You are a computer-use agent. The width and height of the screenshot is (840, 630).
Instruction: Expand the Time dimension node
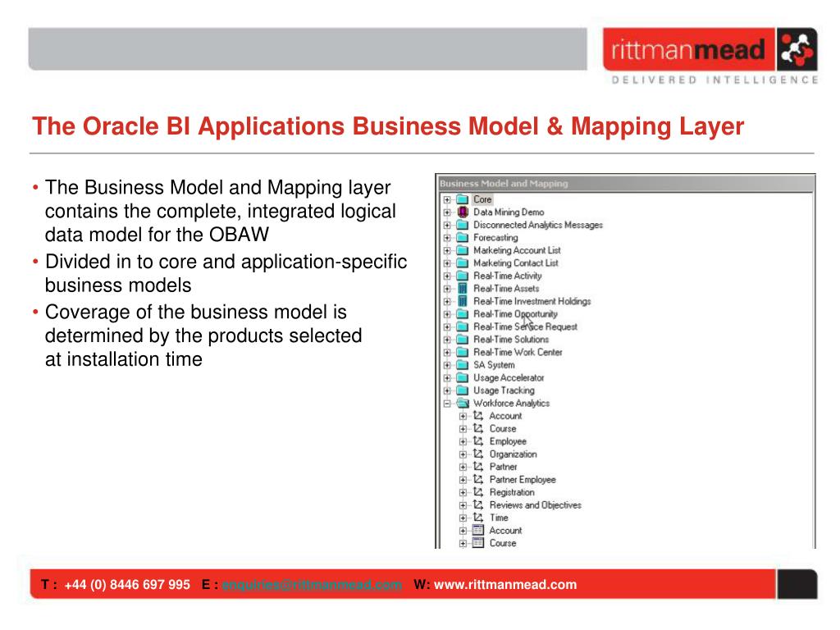click(x=463, y=518)
